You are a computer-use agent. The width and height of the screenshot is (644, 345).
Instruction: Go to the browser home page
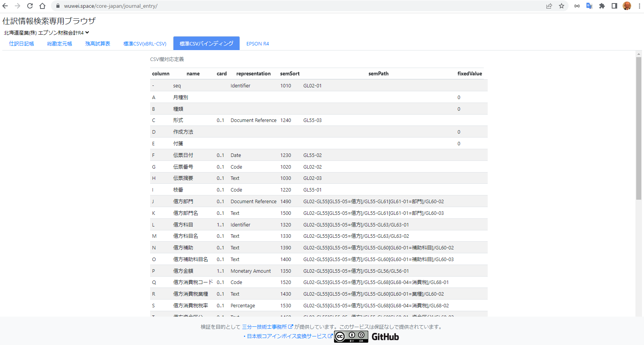(x=42, y=6)
